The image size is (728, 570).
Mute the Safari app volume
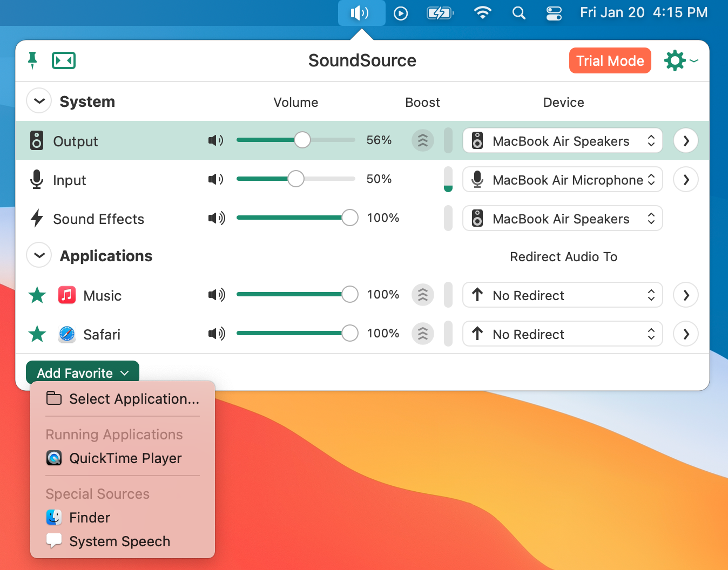pyautogui.click(x=217, y=334)
